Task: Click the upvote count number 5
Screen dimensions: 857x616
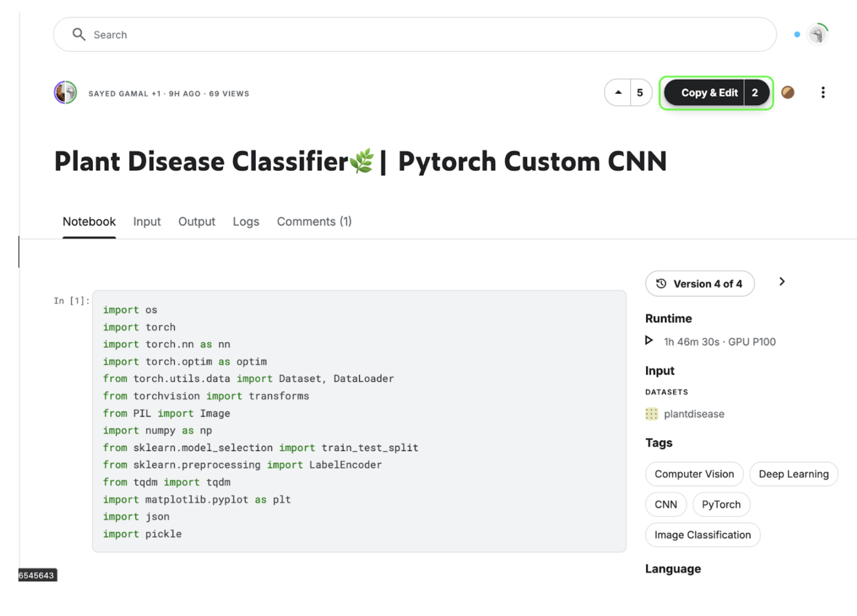Action: click(640, 92)
